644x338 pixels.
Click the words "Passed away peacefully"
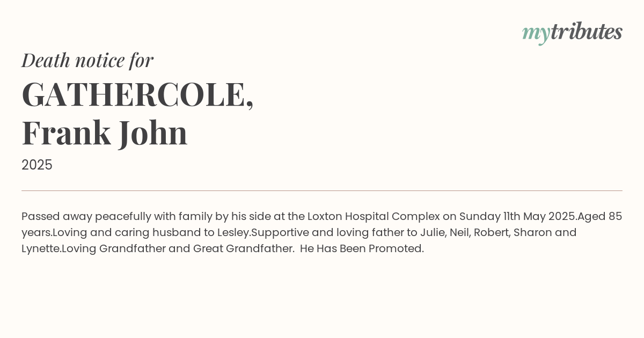tap(86, 217)
